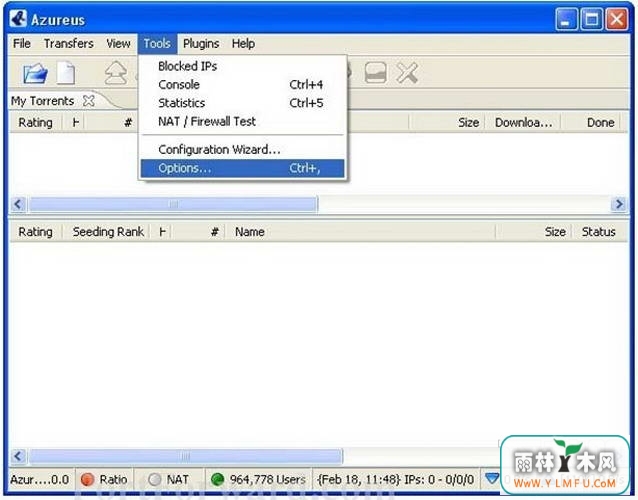Select Console menu entry
Screen dimensions: 638x500
coord(243,85)
